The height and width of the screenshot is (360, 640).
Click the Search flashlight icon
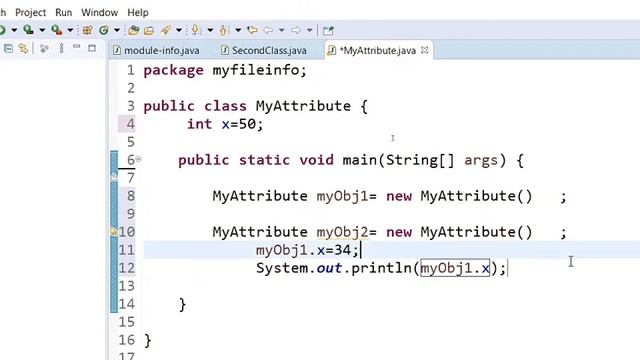(165, 30)
